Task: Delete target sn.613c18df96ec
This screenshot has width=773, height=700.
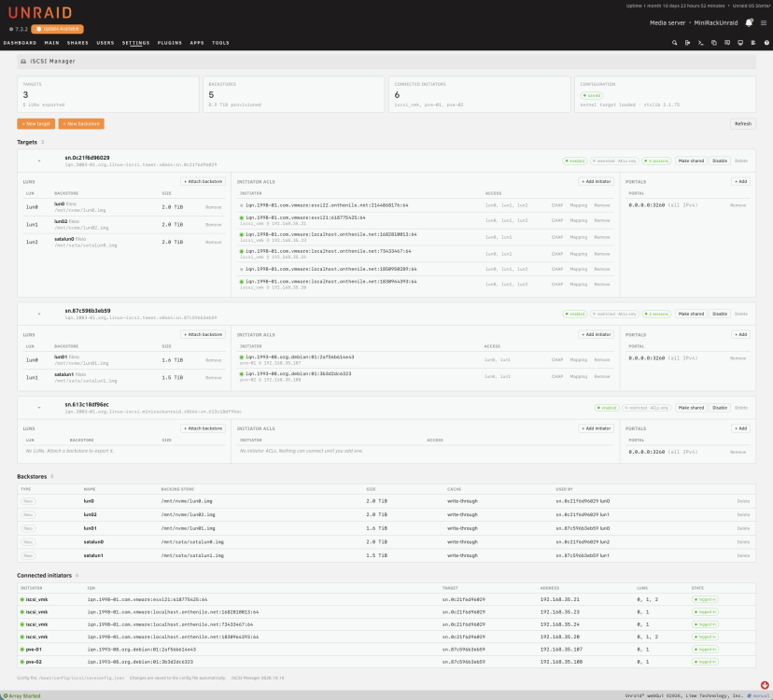Action: 741,408
